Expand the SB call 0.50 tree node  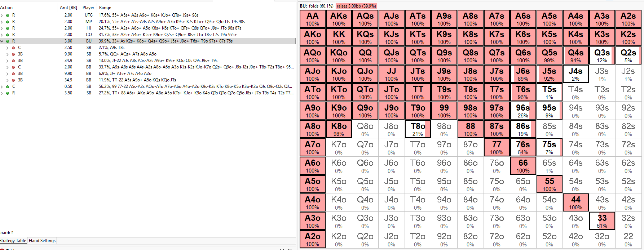coord(2,86)
